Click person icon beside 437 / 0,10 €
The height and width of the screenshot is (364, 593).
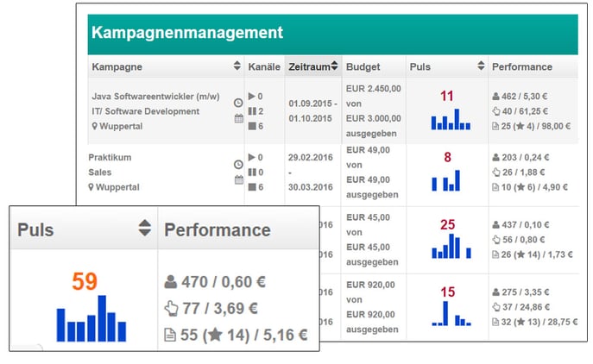tap(495, 225)
